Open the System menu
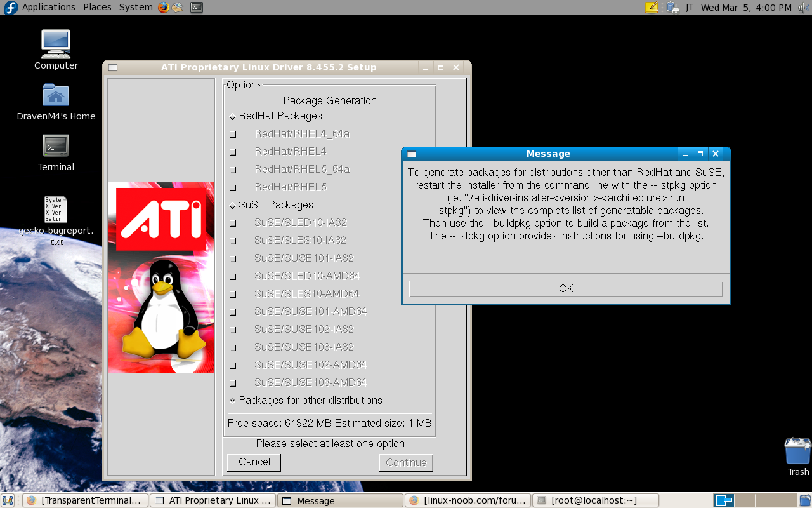 (x=136, y=7)
